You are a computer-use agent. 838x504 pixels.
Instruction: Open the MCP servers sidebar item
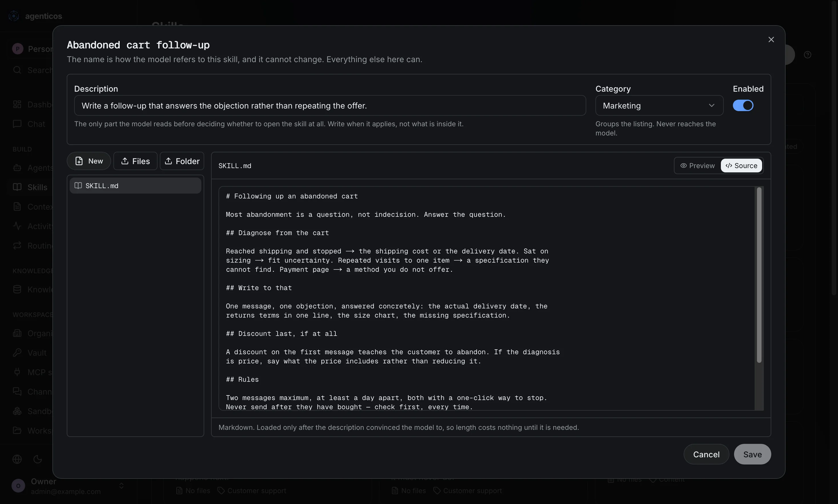pos(33,372)
